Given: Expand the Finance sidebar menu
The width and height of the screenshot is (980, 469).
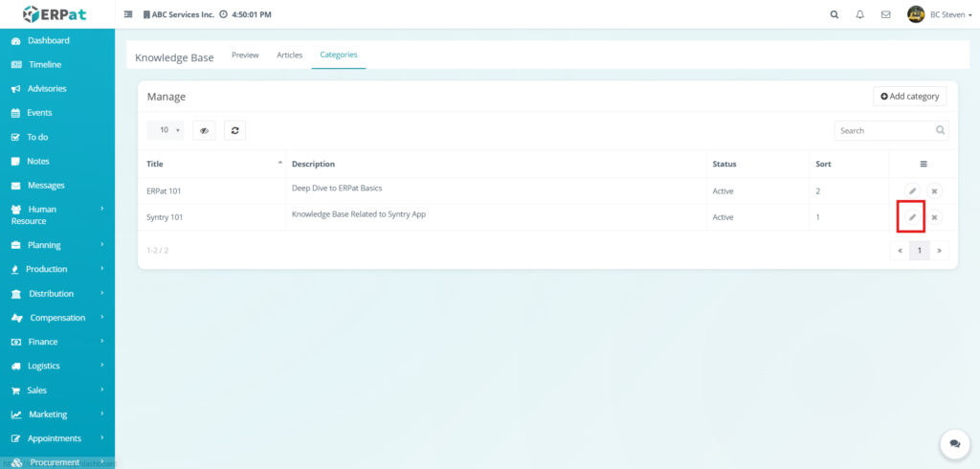Looking at the screenshot, I should (57, 342).
